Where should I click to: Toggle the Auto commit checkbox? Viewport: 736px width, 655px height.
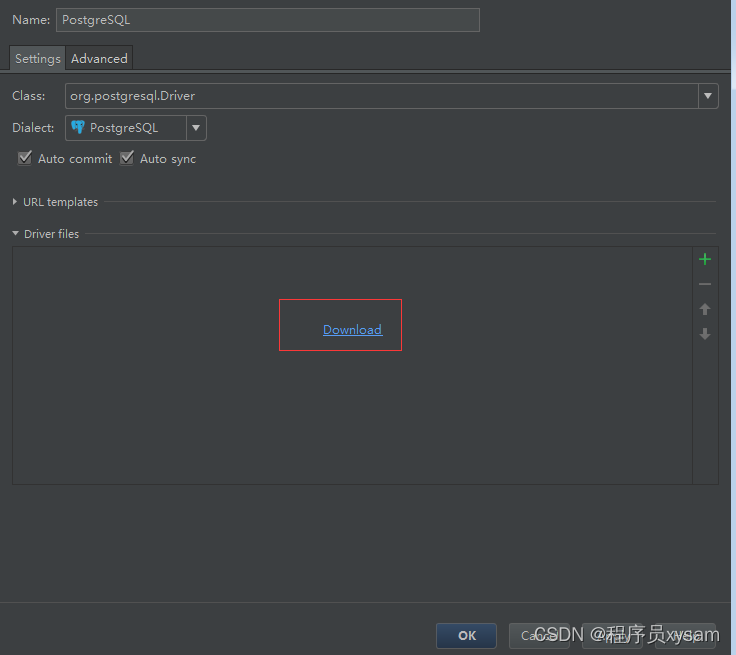coord(25,158)
